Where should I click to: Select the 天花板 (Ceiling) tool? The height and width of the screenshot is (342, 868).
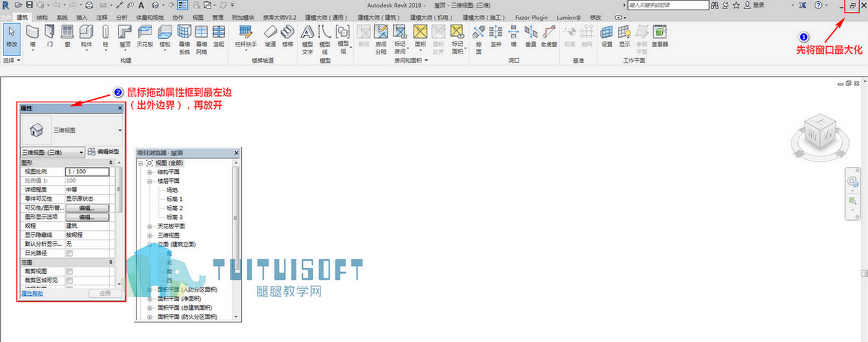point(145,36)
